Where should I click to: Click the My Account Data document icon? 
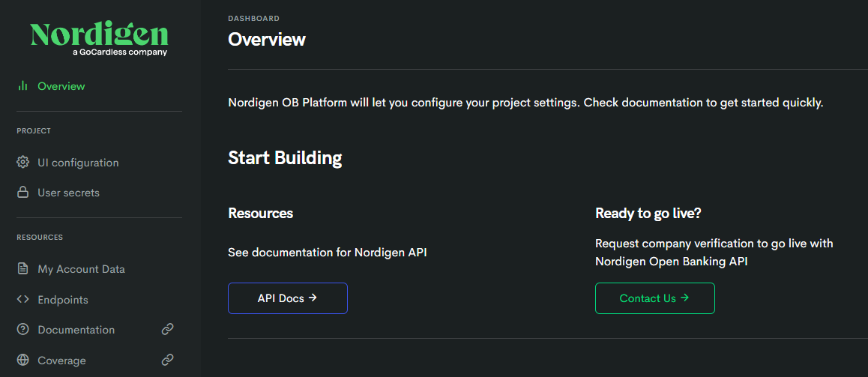(x=23, y=269)
